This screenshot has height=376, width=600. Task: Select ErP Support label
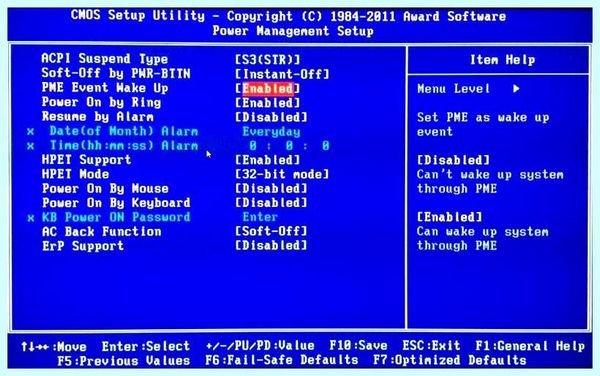click(x=83, y=246)
